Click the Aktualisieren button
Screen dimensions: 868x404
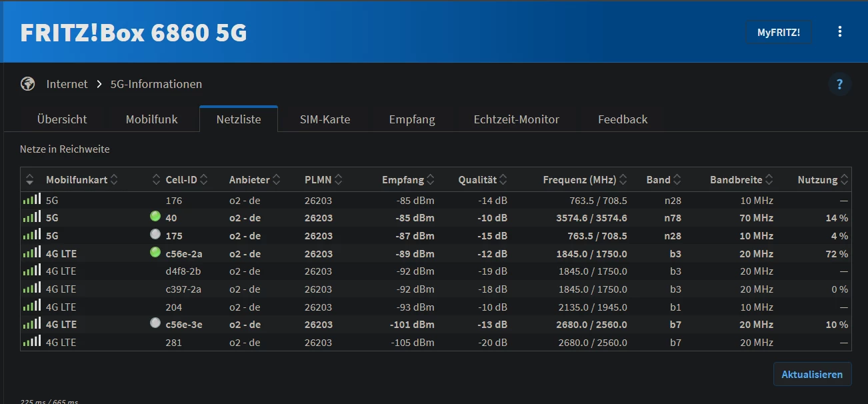click(812, 374)
